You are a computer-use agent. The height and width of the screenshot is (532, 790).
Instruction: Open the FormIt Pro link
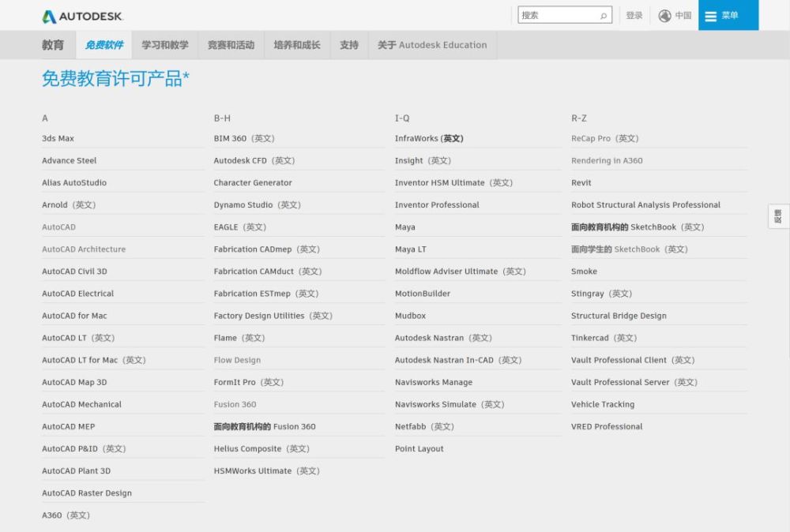click(x=248, y=382)
